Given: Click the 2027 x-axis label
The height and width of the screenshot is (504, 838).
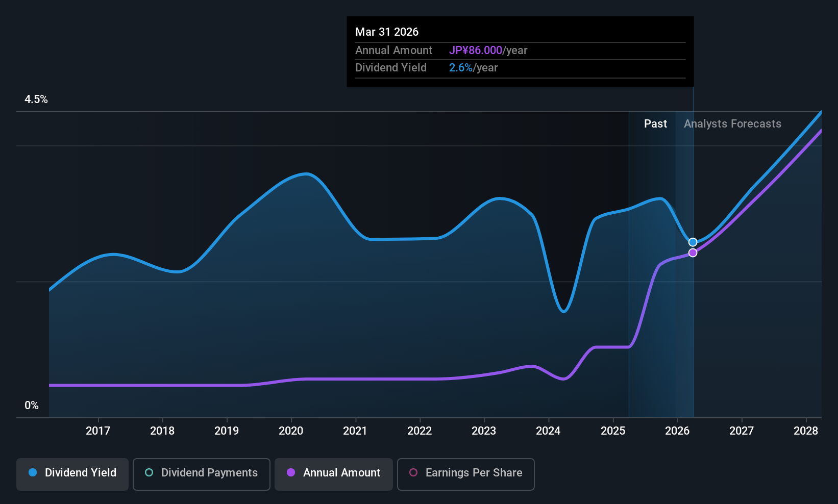Looking at the screenshot, I should [x=742, y=431].
